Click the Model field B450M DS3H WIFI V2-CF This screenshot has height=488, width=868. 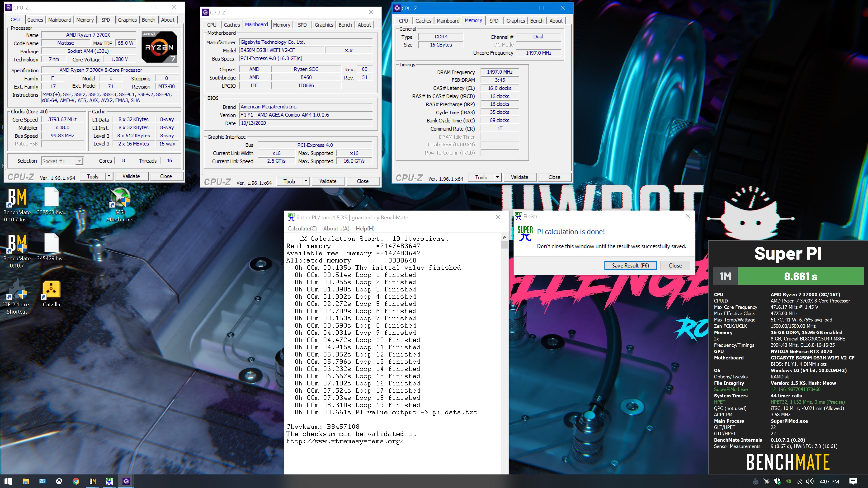coord(282,50)
